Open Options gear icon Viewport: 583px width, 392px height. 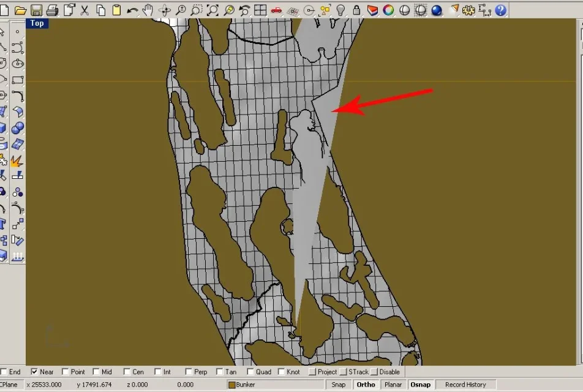coord(468,10)
